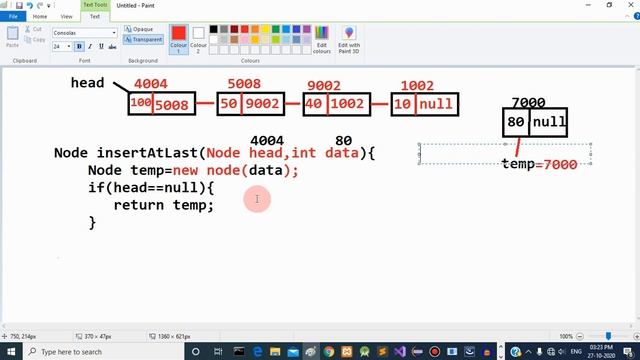The image size is (640, 360).
Task: Click the network globe tray icon
Action: coord(551,351)
